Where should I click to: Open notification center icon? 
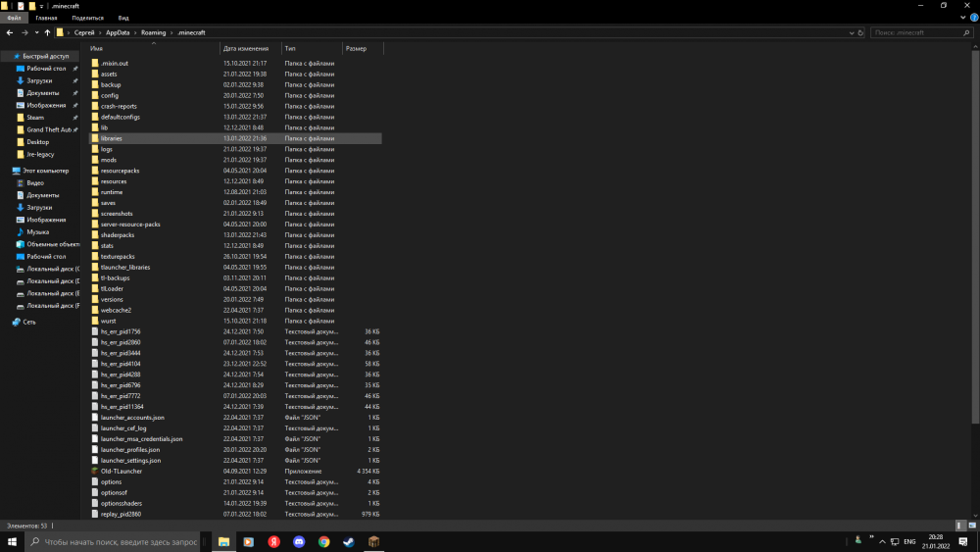point(963,542)
